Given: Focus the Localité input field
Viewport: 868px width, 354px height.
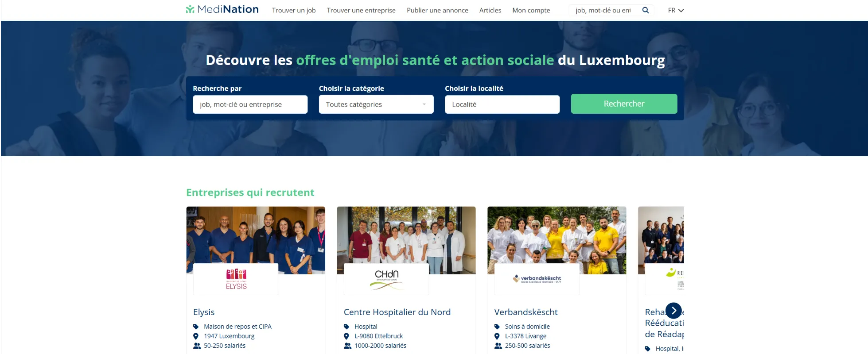Looking at the screenshot, I should pyautogui.click(x=502, y=104).
